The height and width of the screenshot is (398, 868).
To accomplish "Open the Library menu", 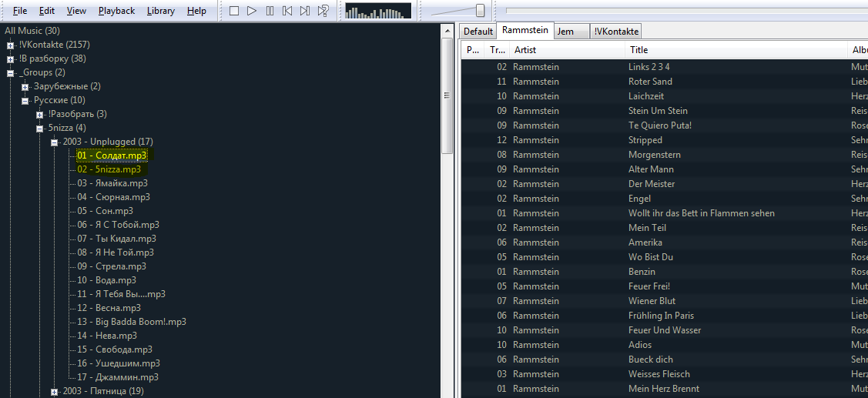I will point(161,11).
